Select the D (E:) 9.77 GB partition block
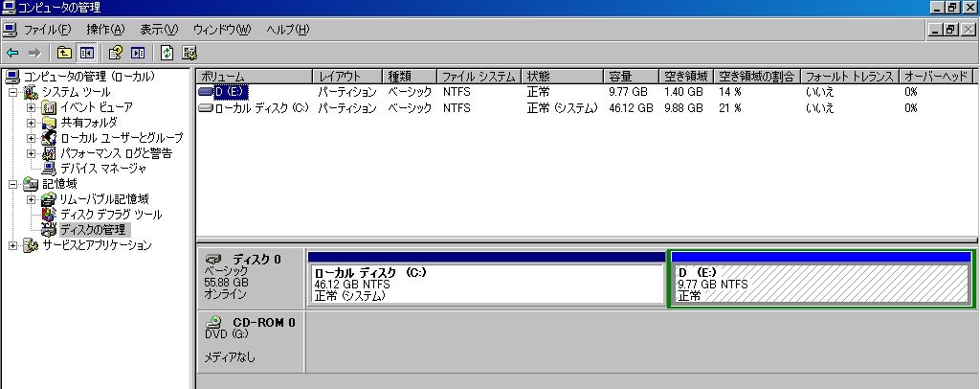980x389 pixels. [x=821, y=279]
